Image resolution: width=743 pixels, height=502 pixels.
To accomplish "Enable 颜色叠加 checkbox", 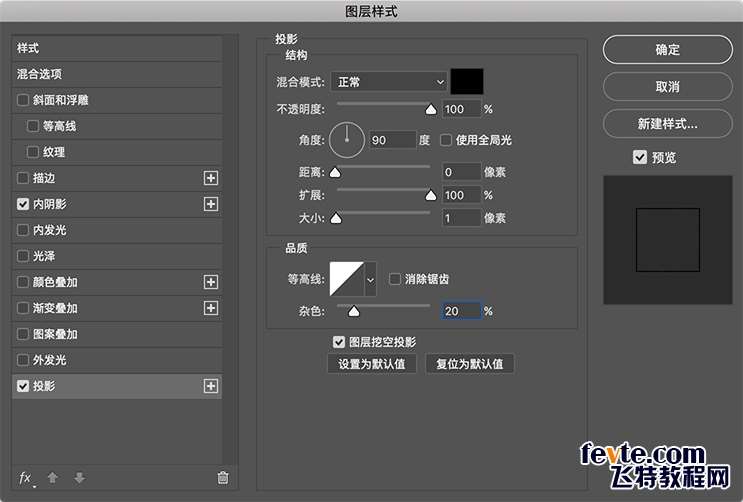I will tap(23, 282).
